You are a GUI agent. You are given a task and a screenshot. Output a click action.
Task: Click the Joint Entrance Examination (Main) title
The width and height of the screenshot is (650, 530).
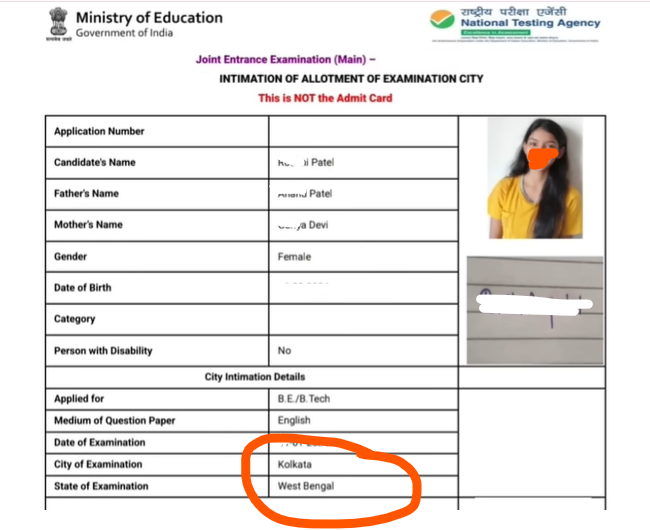[286, 60]
